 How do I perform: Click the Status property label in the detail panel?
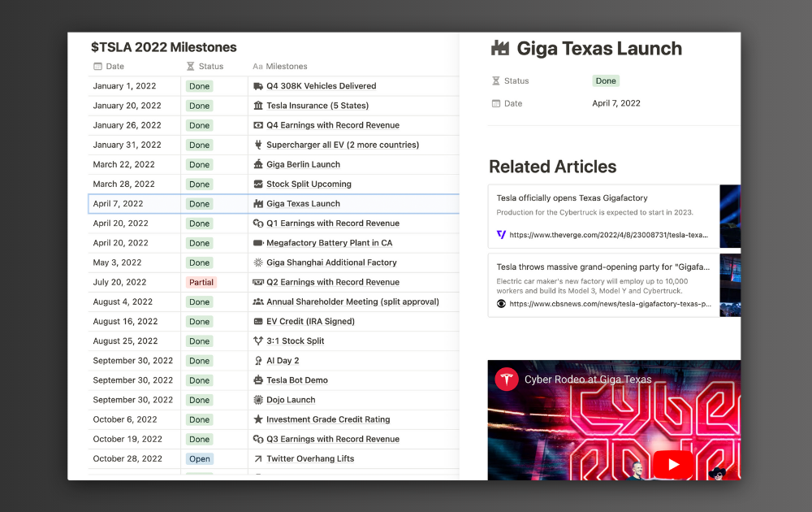510,80
